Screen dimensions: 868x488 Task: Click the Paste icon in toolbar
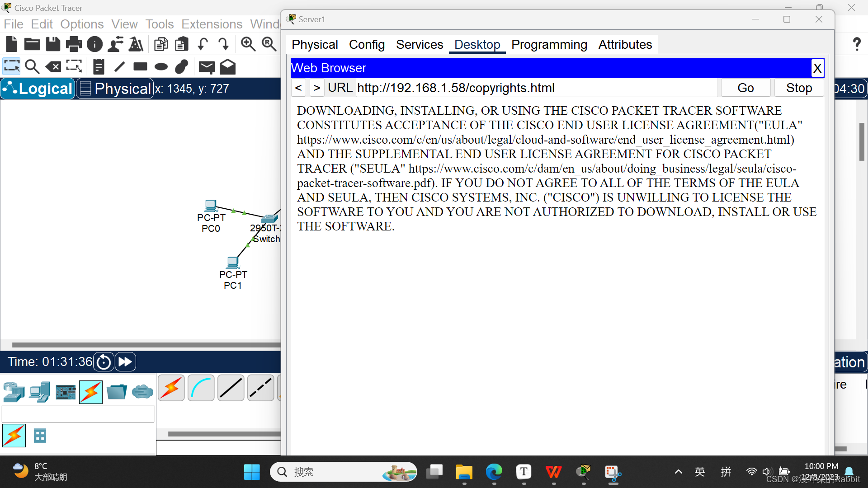[x=182, y=44]
